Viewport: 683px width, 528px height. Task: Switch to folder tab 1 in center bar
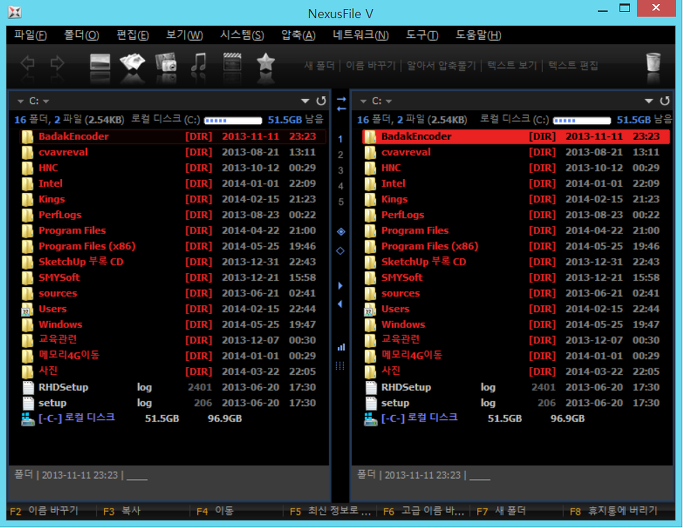coord(341,139)
